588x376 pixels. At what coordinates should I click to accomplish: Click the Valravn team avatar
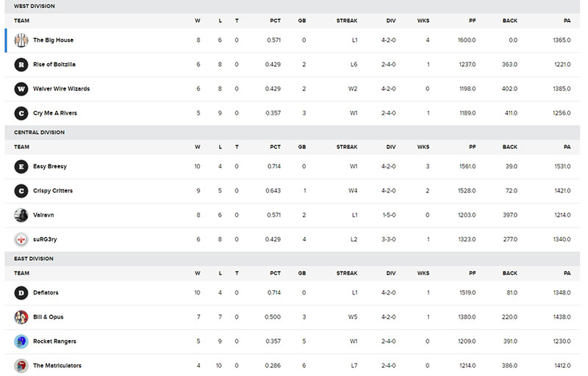coord(21,215)
